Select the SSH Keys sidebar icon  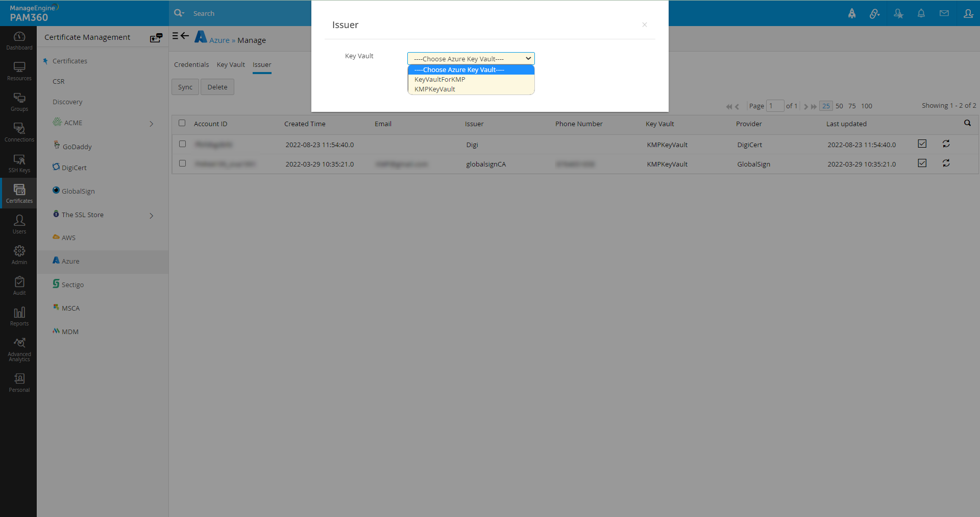click(19, 162)
